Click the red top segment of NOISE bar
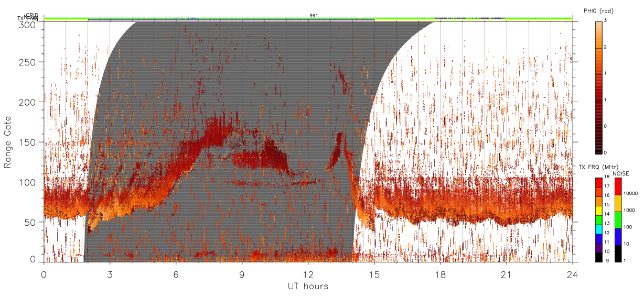This screenshot has height=297, width=644. coord(618,186)
